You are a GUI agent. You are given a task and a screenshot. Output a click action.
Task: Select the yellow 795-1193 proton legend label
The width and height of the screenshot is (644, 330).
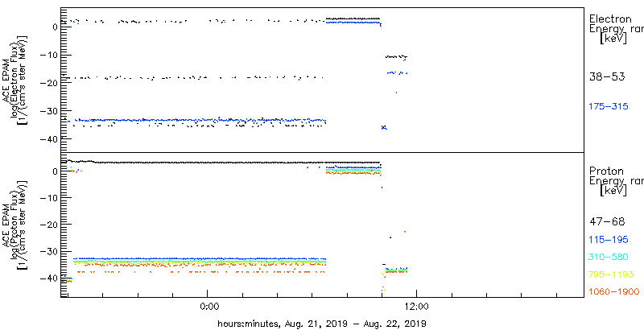(x=611, y=274)
